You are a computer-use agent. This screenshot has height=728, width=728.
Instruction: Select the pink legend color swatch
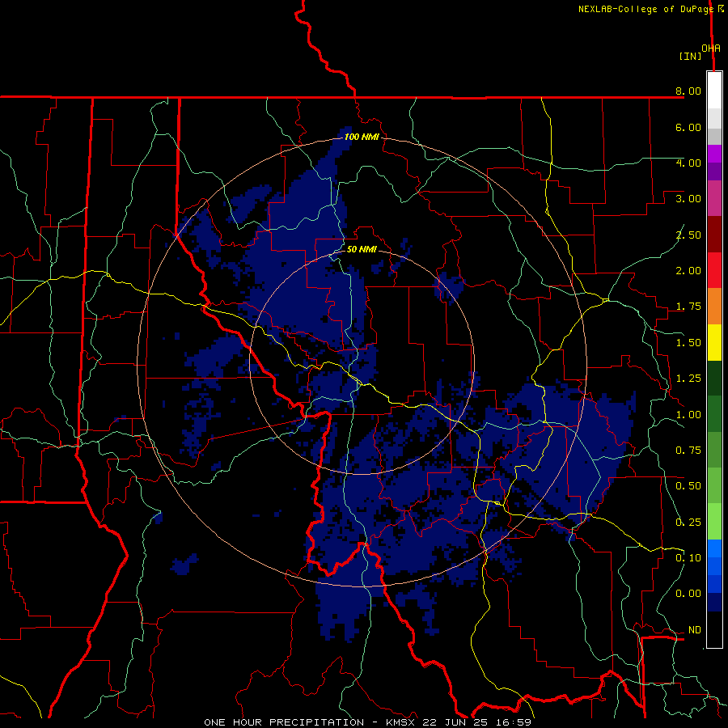click(714, 199)
